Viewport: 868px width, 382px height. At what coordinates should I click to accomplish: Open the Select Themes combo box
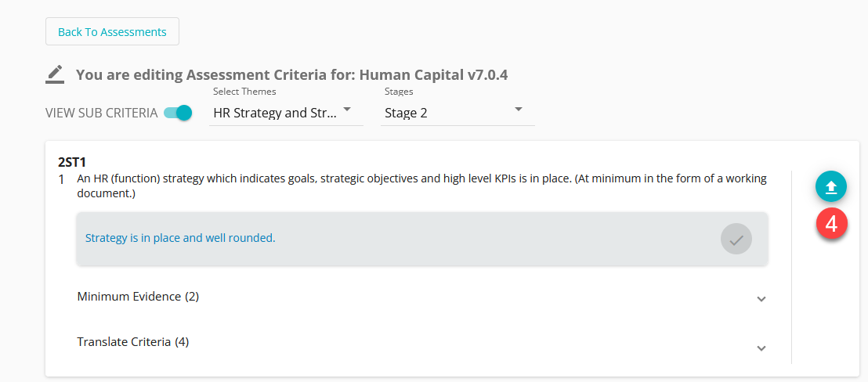click(x=286, y=113)
